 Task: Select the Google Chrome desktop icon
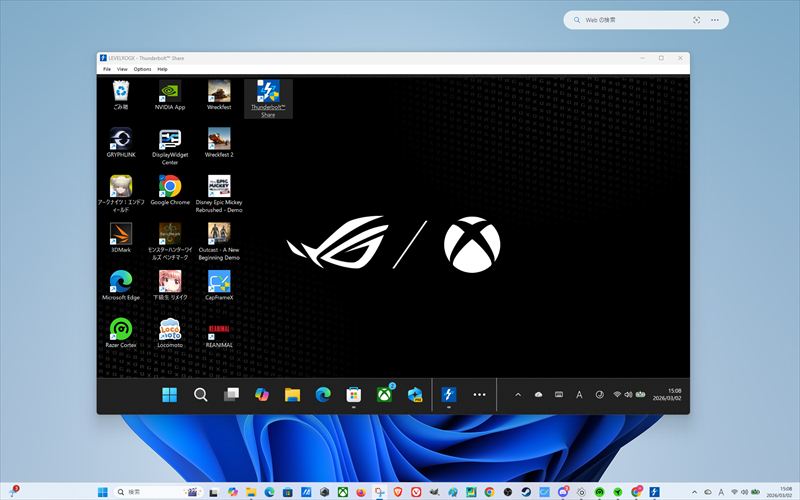click(170, 189)
